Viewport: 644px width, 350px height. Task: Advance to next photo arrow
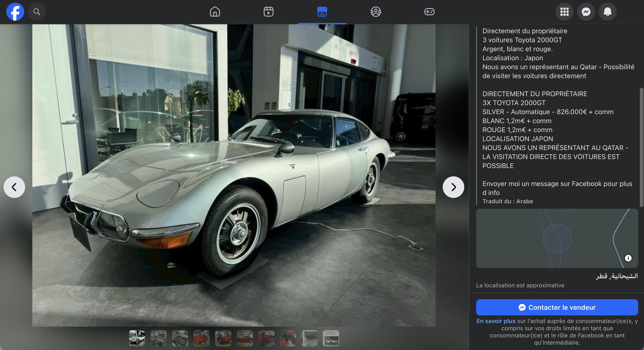453,187
